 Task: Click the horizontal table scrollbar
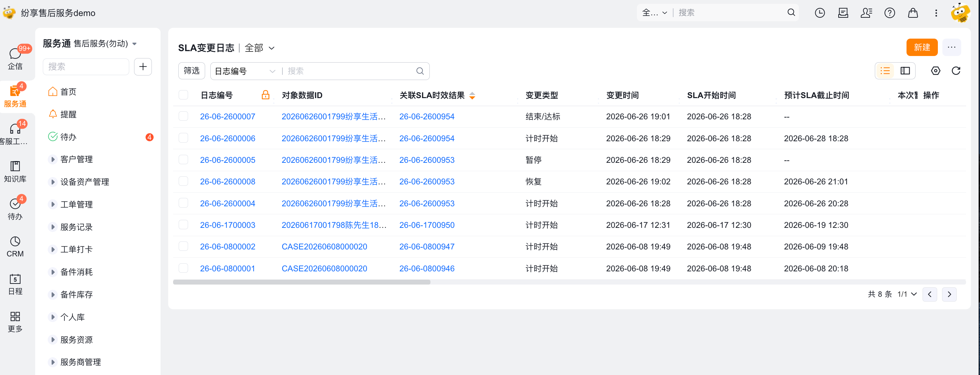point(302,282)
